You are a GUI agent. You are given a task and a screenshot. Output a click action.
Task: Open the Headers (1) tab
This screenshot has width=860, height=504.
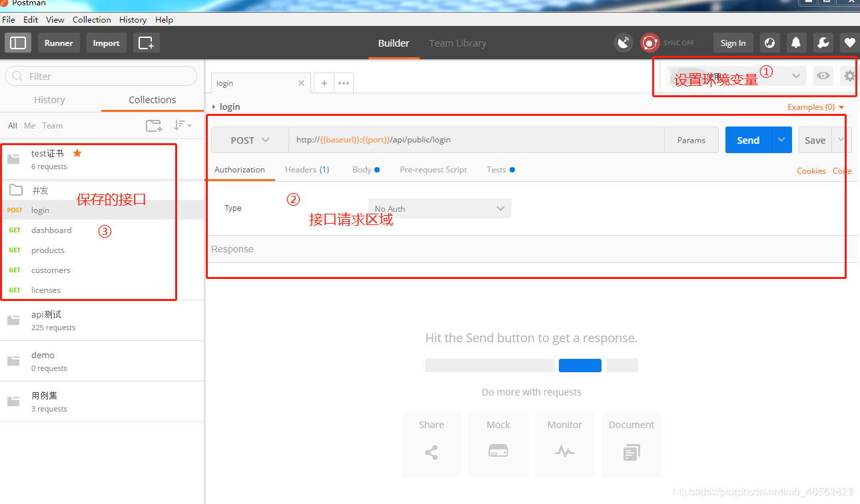click(x=307, y=170)
